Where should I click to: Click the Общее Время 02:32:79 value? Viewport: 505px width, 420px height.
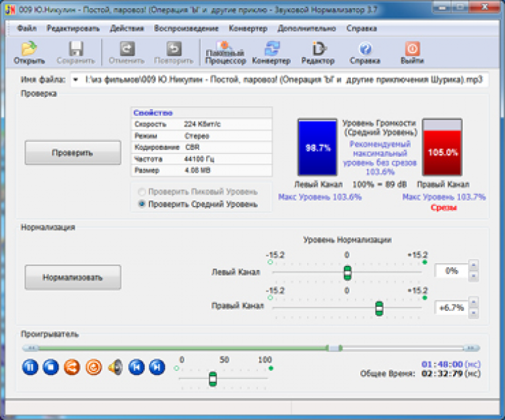point(442,374)
